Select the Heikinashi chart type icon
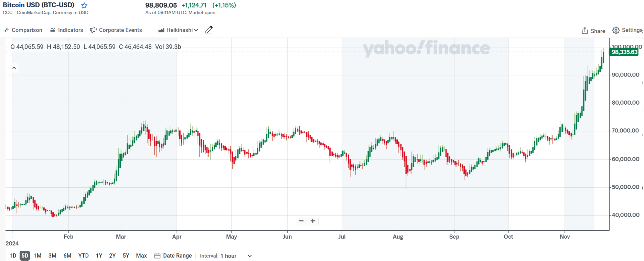 (161, 30)
